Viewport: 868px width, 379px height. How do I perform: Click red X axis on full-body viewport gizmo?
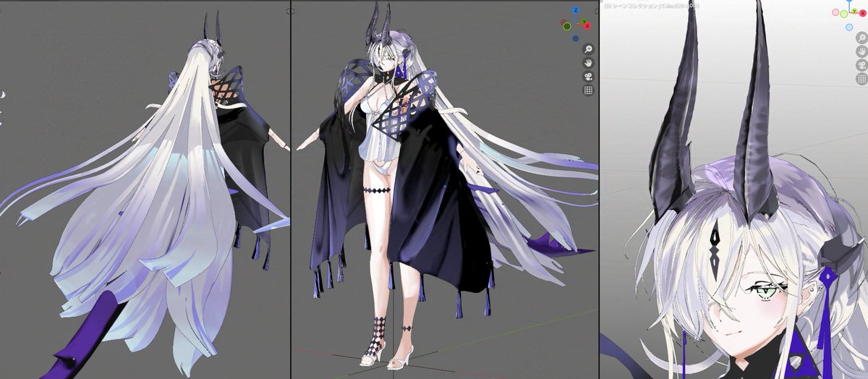coord(587,26)
